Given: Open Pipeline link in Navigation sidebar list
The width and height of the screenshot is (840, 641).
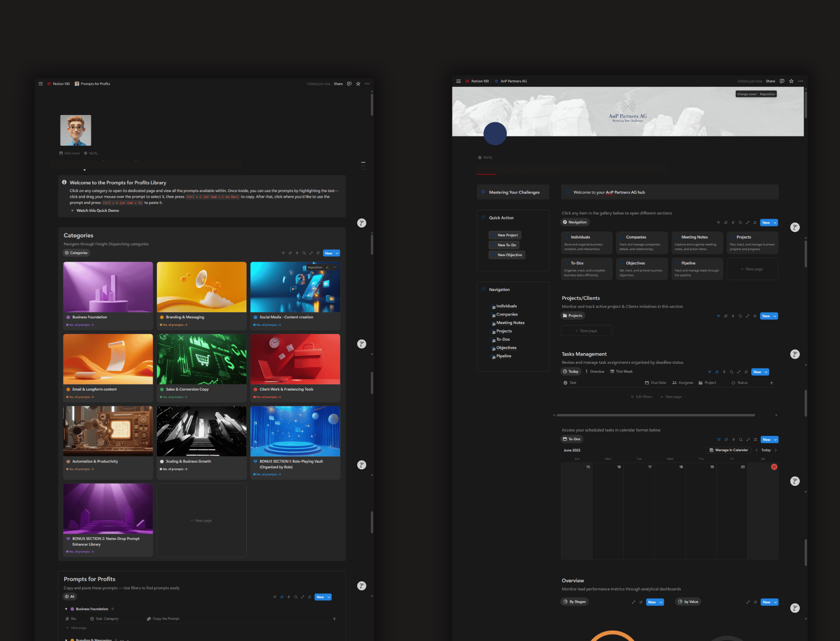Looking at the screenshot, I should (504, 356).
